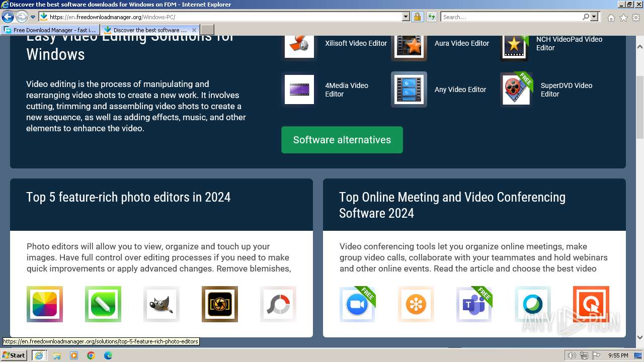
Task: Click the 9:55 PM system clock
Action: pos(618,355)
